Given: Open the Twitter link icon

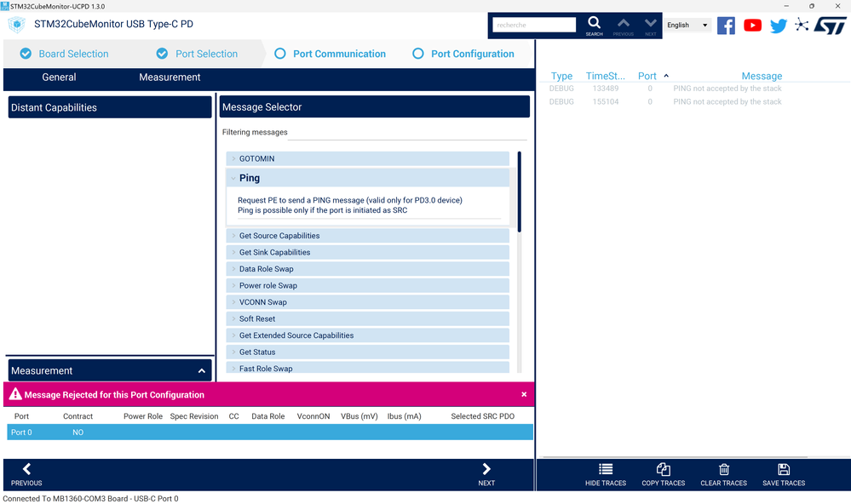Looking at the screenshot, I should point(779,26).
